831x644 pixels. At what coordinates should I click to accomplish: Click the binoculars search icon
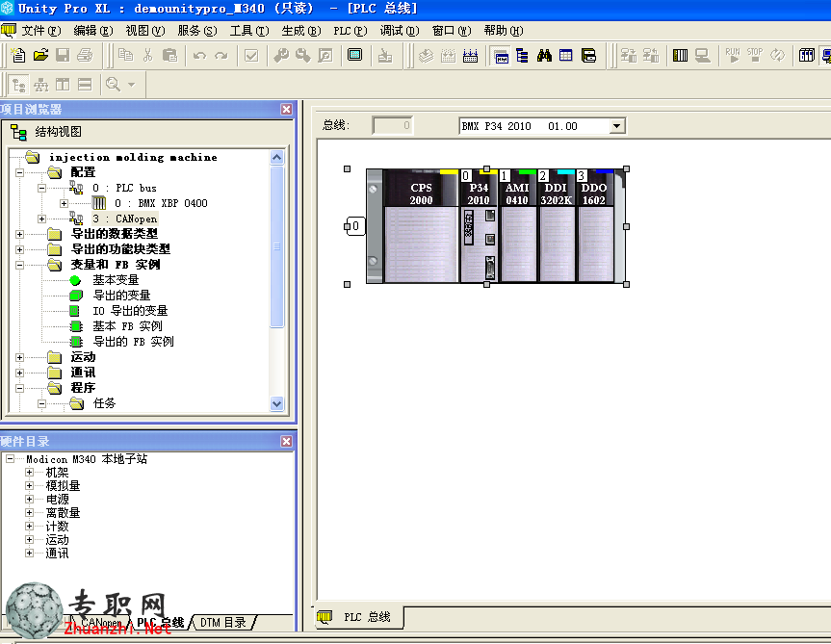click(x=544, y=55)
